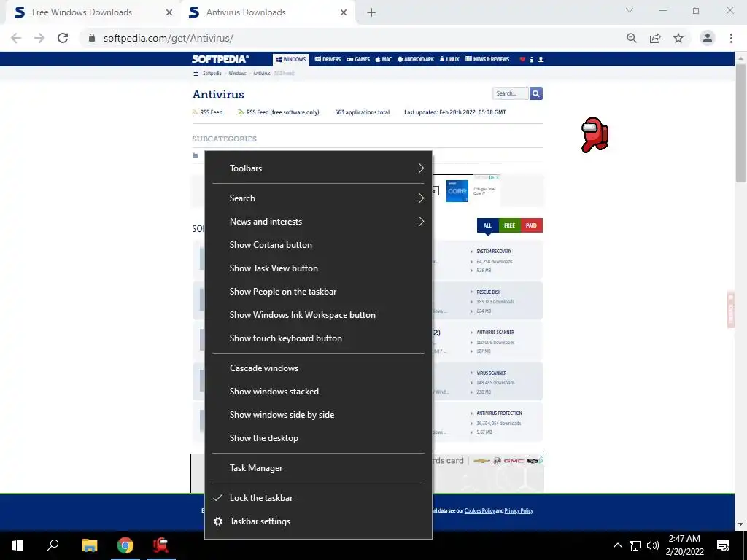Screen dimensions: 747x560
Task: Open Task Manager from context menu
Action: click(x=318, y=468)
